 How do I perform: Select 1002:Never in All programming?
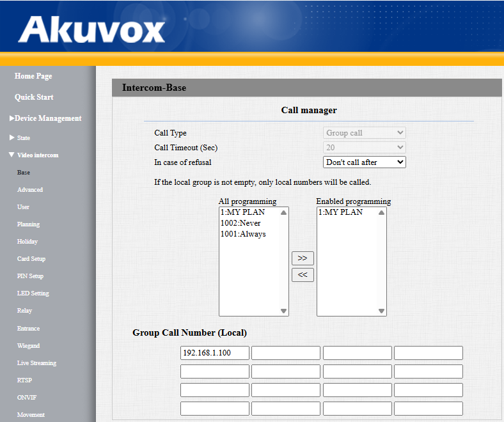tap(240, 223)
